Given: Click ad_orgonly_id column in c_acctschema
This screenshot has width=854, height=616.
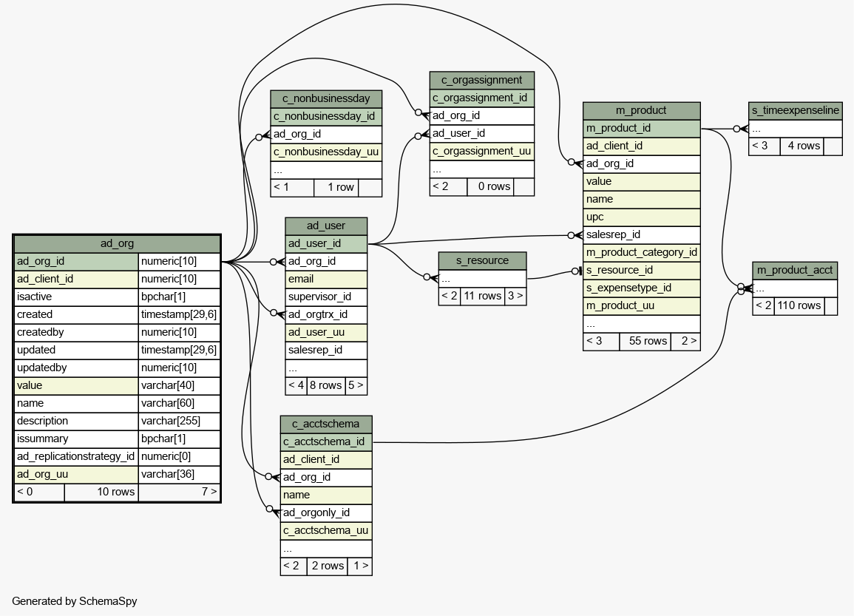Looking at the screenshot, I should [x=325, y=512].
